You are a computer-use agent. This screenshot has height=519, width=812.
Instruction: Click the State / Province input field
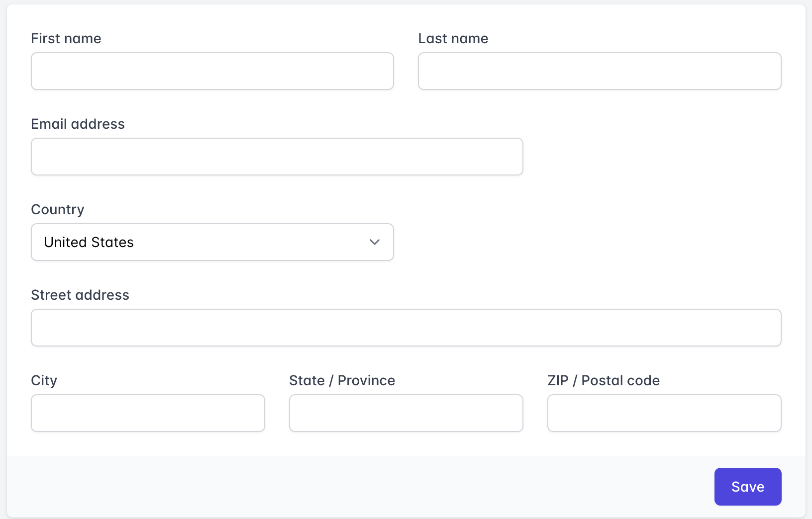[x=406, y=413]
